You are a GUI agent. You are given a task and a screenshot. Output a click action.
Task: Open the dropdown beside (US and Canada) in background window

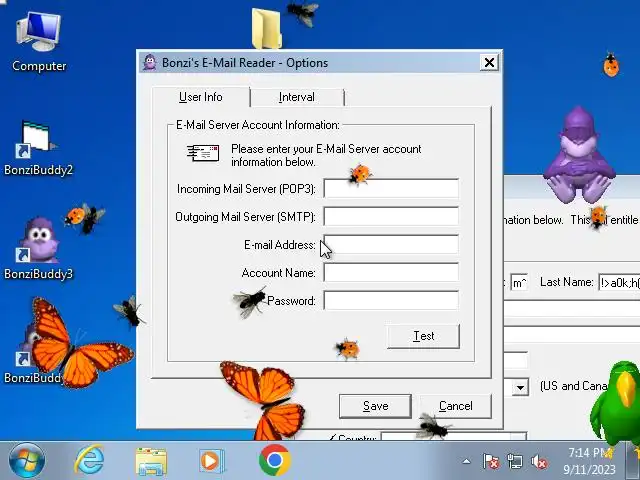520,387
